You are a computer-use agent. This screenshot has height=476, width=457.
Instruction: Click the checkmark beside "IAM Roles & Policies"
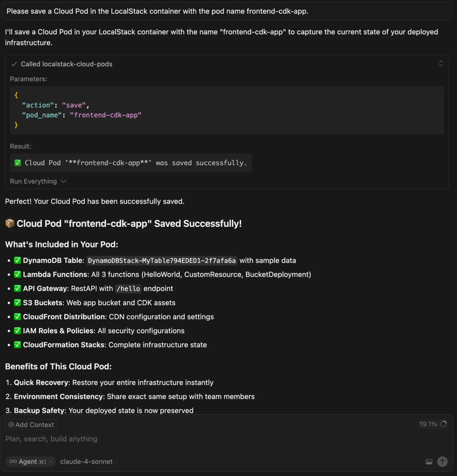coord(17,331)
